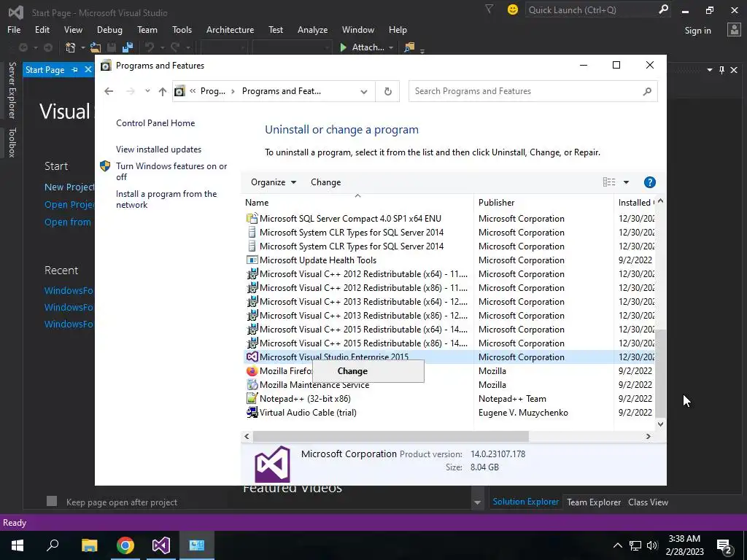Click the Save All toolbar icon
The height and width of the screenshot is (560, 747).
[x=128, y=47]
